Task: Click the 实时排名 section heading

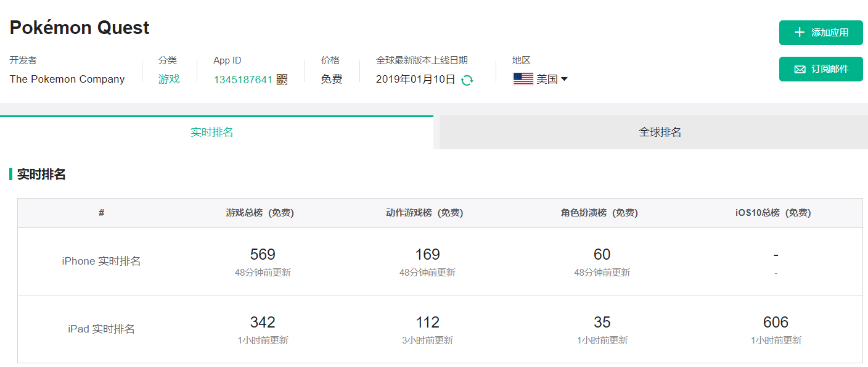Action: click(41, 174)
